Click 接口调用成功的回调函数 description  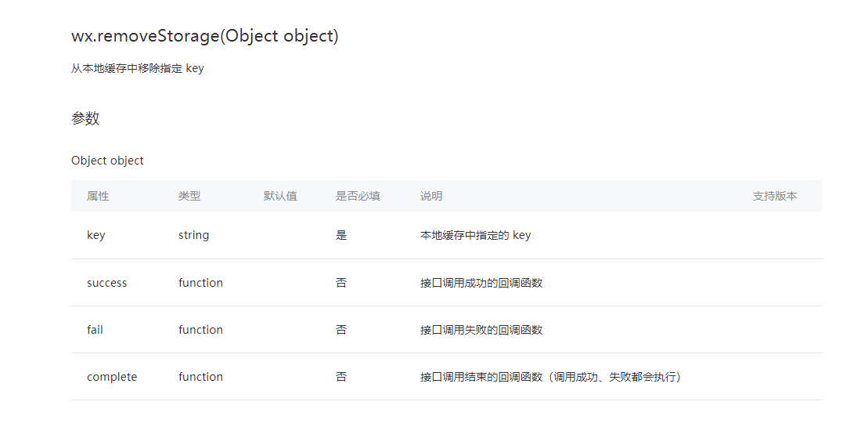click(x=481, y=283)
